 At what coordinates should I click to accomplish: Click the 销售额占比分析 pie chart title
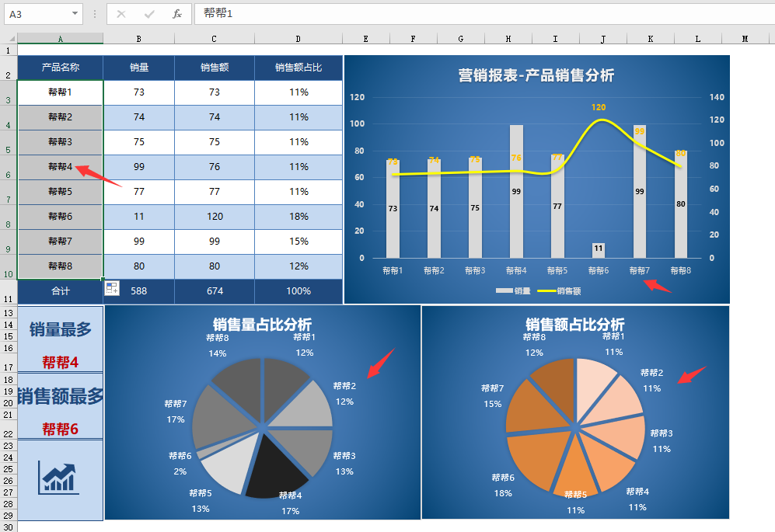[x=574, y=325]
